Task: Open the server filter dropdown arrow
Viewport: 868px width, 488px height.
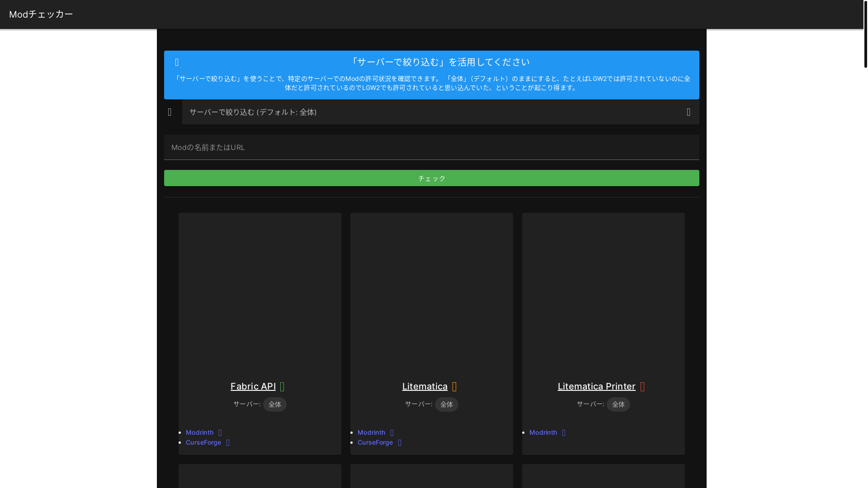Action: [689, 112]
